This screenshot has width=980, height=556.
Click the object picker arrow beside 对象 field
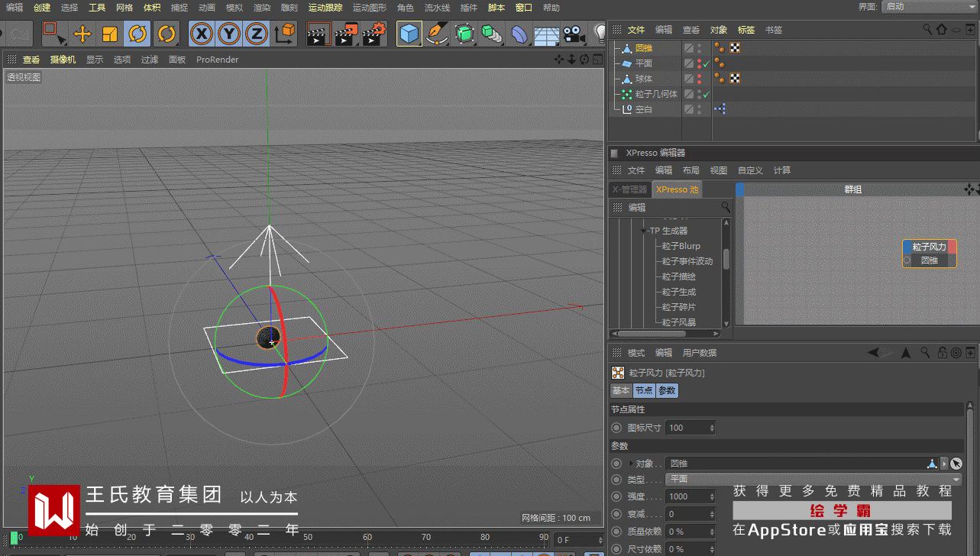956,464
